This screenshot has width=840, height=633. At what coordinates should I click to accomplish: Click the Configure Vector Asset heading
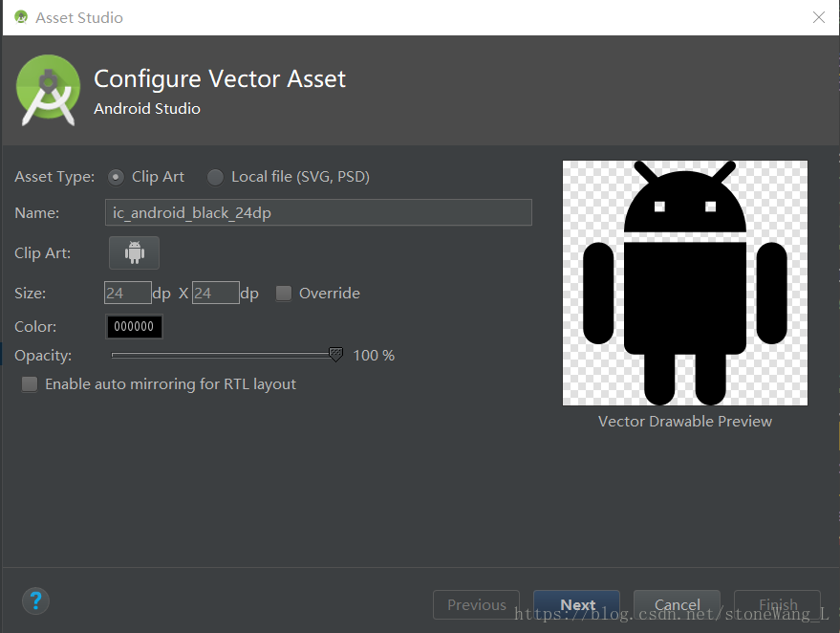point(220,78)
